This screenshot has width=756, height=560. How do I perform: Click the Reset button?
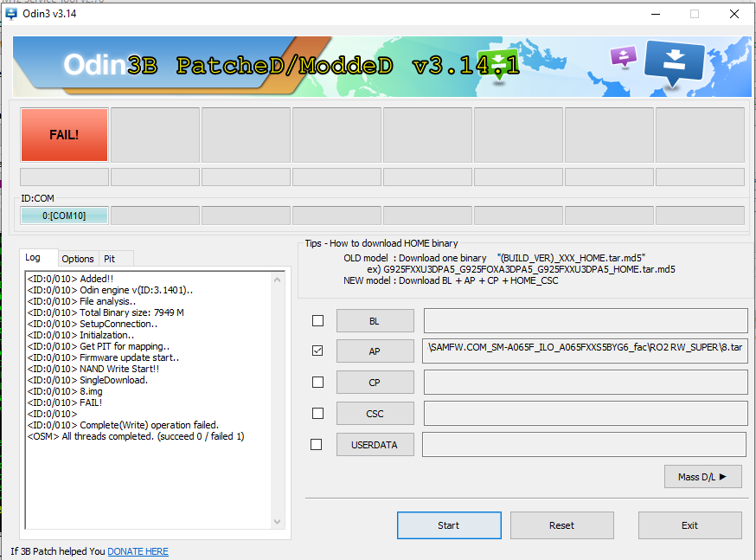(x=561, y=525)
